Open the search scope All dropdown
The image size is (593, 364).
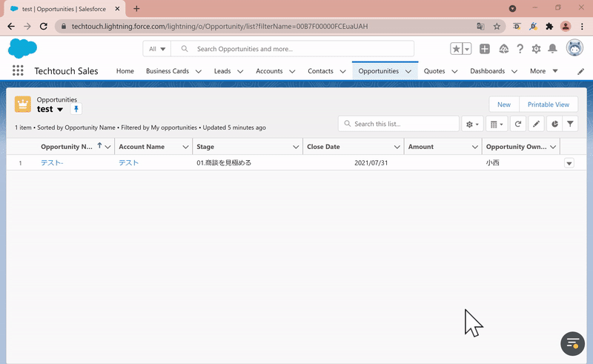156,49
